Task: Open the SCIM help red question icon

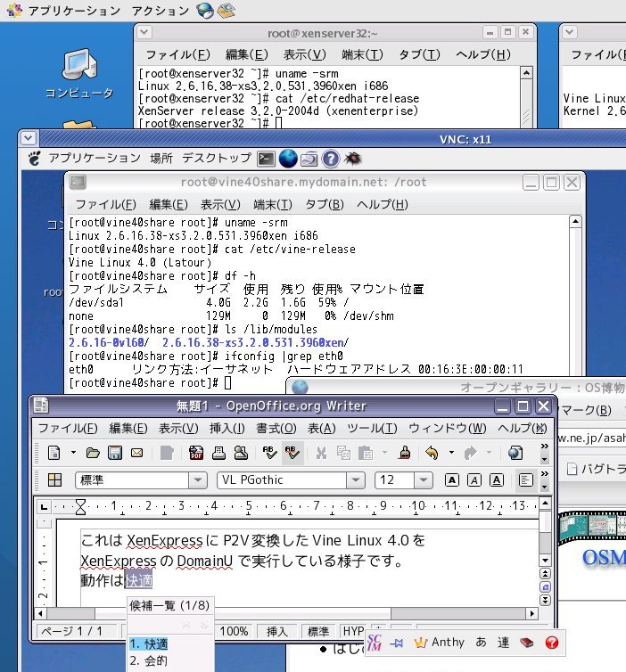Action: point(552,642)
